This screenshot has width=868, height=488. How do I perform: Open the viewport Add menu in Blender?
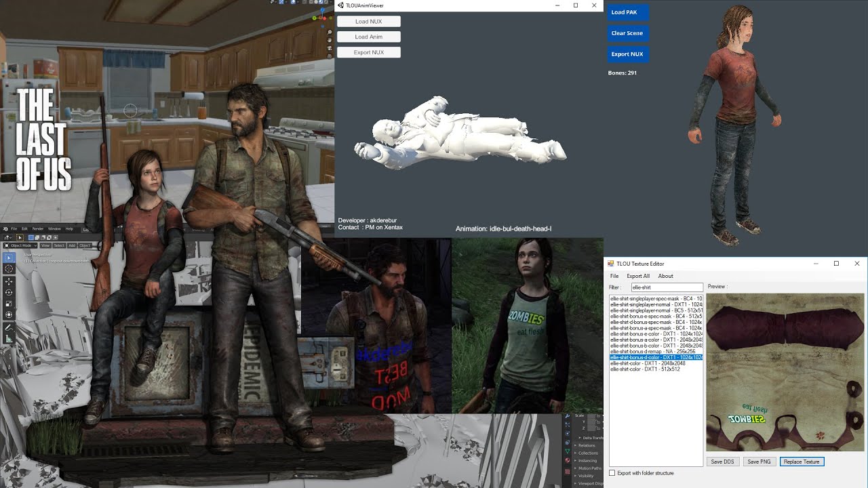point(72,245)
